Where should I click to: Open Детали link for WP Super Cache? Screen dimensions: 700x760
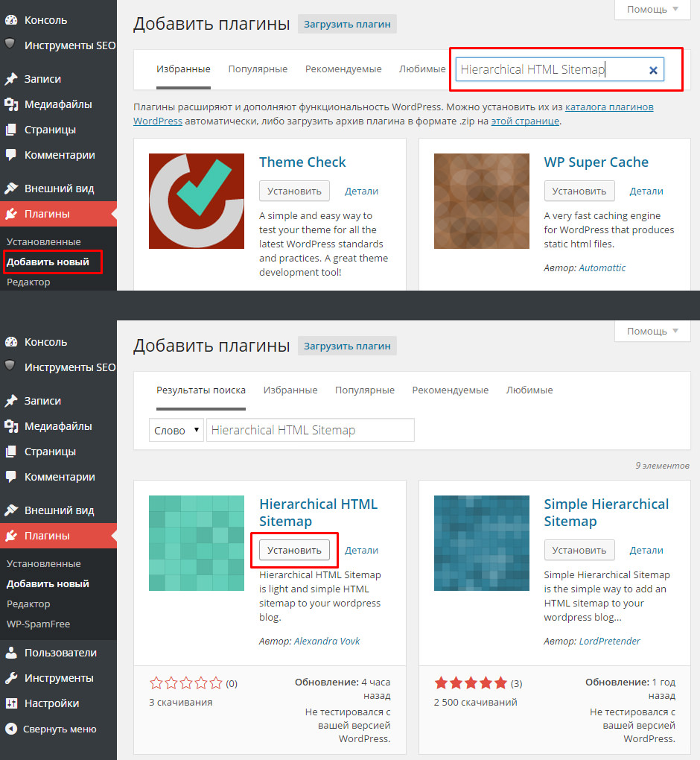point(646,191)
